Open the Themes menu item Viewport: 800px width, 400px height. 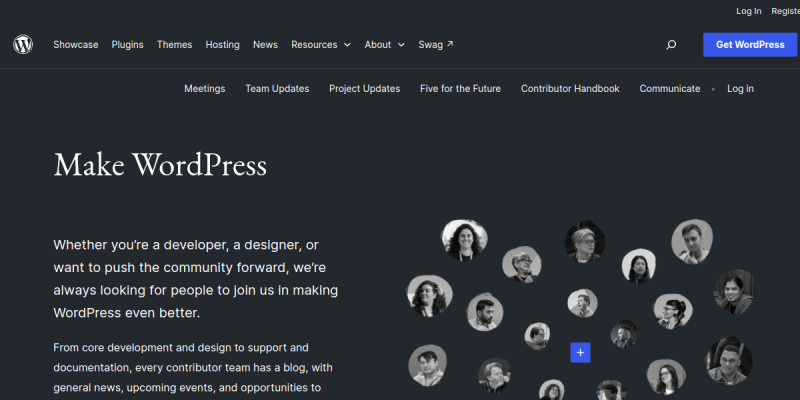(x=174, y=44)
